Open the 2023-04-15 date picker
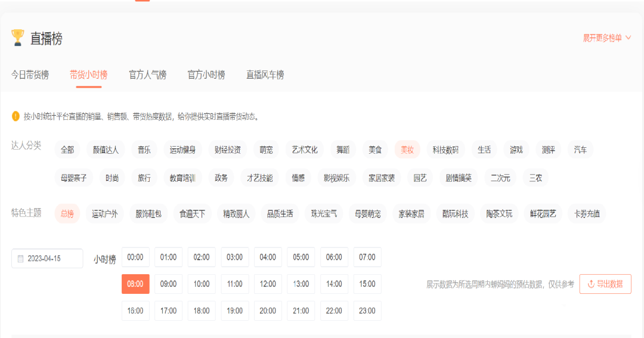 [x=47, y=259]
